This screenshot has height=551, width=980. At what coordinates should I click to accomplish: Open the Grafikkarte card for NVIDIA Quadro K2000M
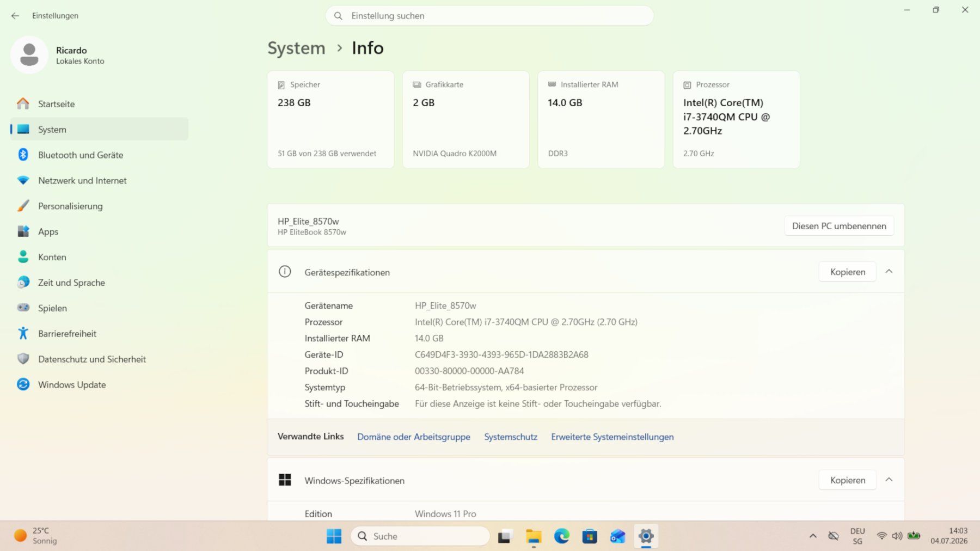(465, 119)
